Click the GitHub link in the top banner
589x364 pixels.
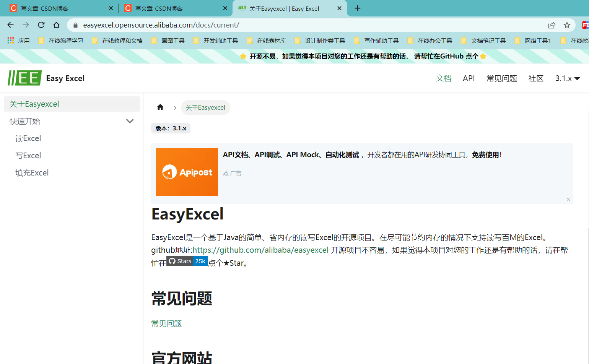click(x=452, y=56)
